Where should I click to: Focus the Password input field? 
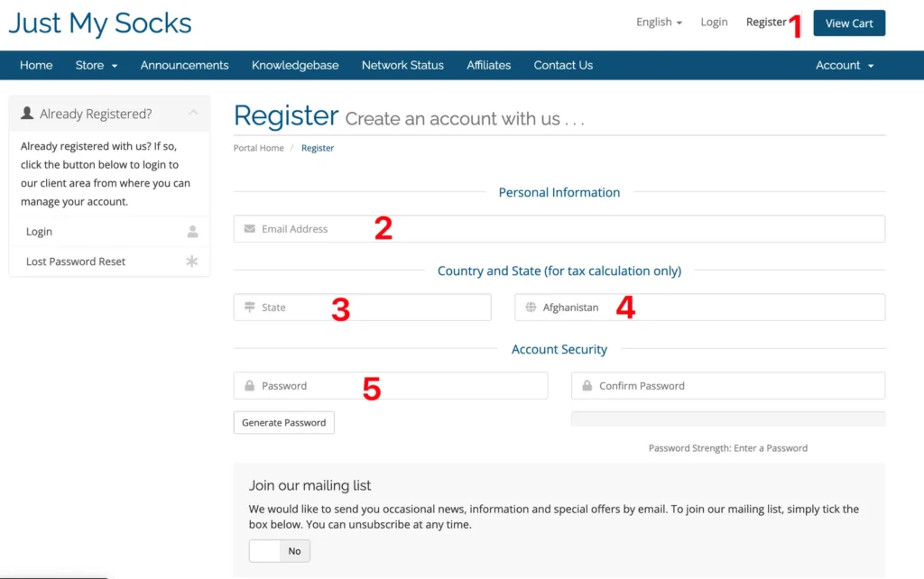tap(390, 386)
